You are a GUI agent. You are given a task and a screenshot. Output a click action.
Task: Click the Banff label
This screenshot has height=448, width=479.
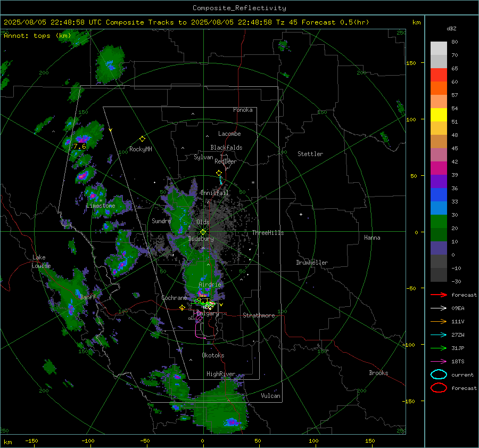click(88, 297)
